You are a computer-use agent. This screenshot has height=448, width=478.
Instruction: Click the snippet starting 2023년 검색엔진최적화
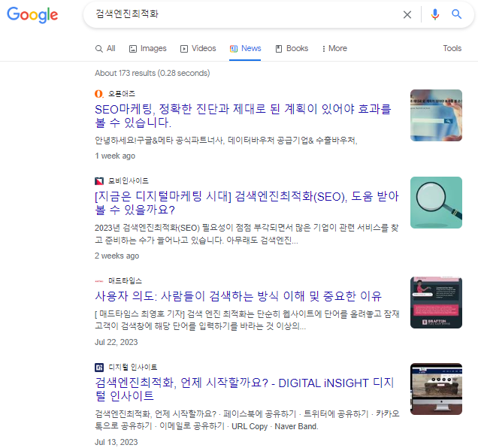click(x=247, y=235)
